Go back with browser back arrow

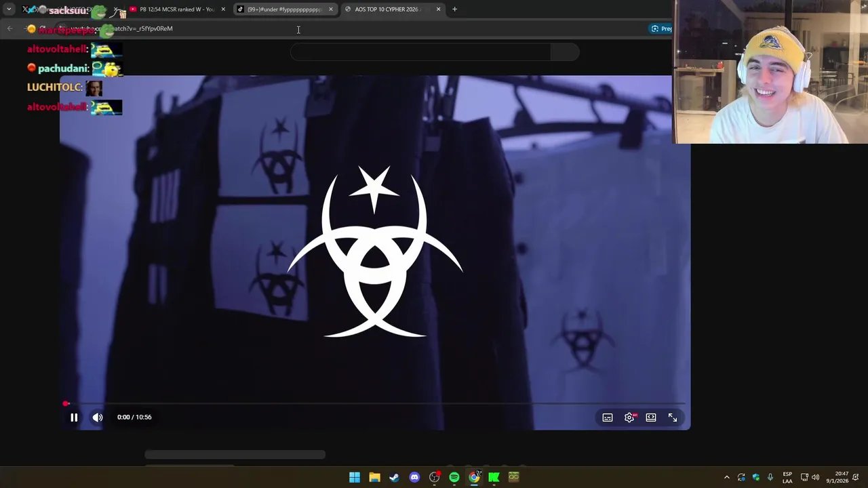point(9,28)
